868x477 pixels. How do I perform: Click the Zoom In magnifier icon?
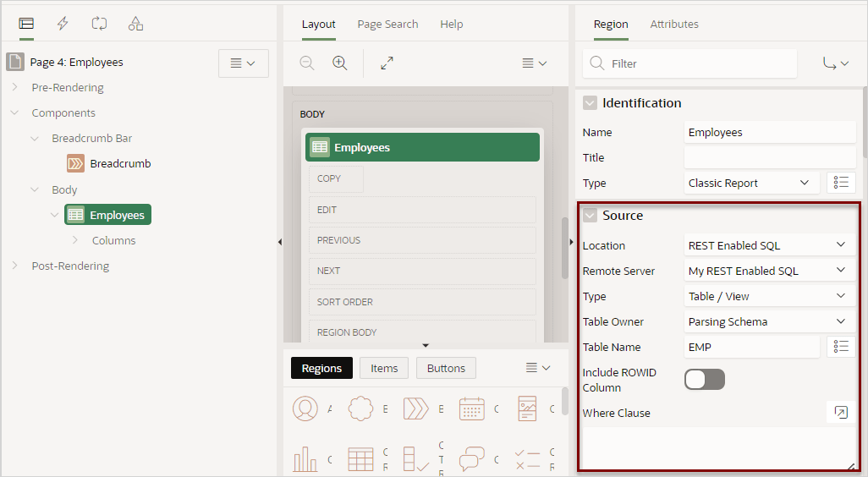coord(340,63)
